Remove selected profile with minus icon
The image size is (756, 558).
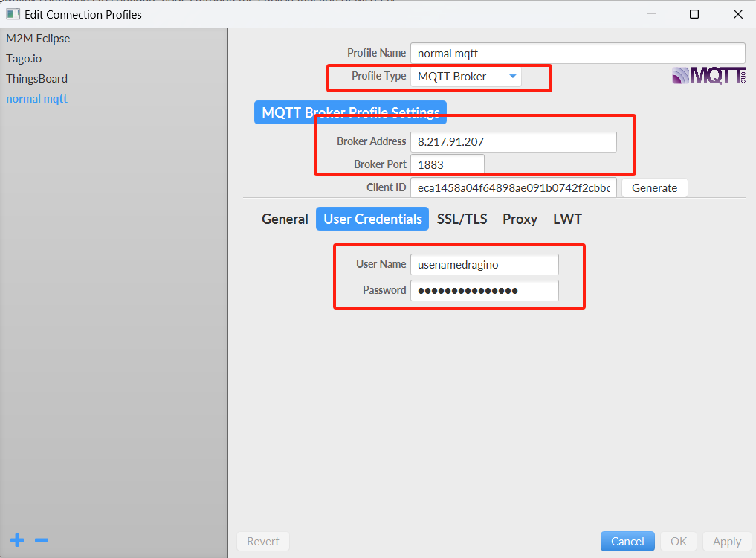(x=42, y=540)
